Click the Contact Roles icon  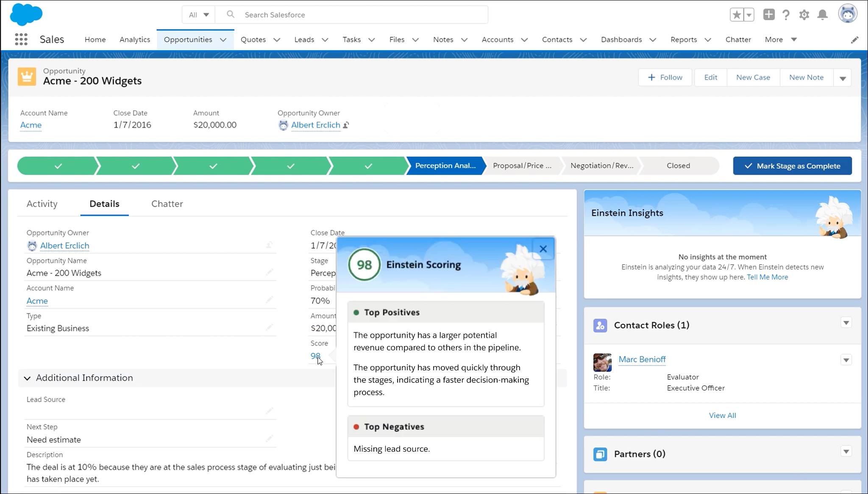click(x=600, y=325)
